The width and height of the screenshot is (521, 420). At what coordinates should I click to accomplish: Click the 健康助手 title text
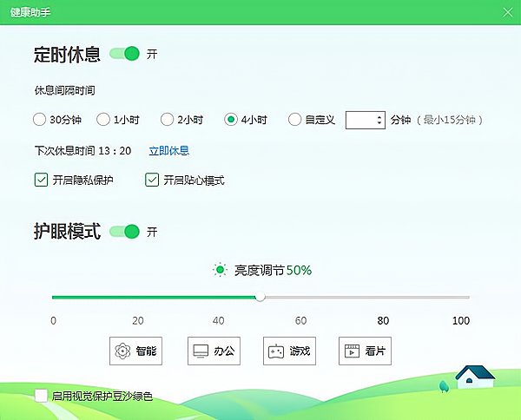30,12
